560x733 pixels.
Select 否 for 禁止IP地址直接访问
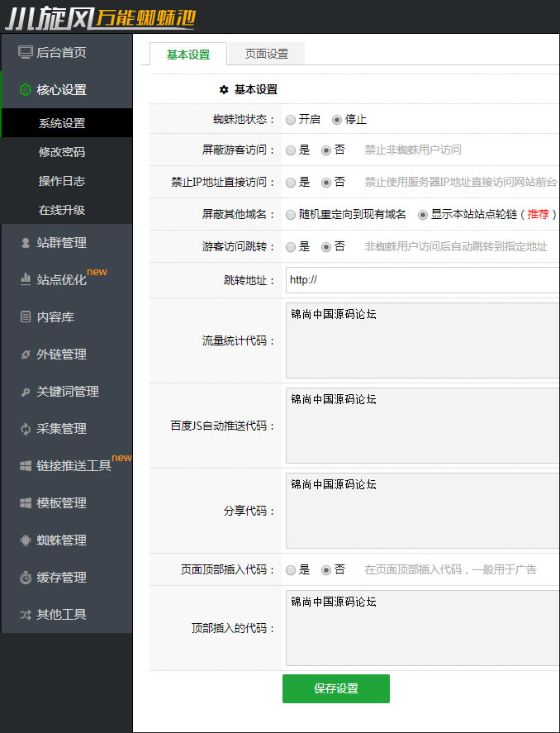[326, 183]
